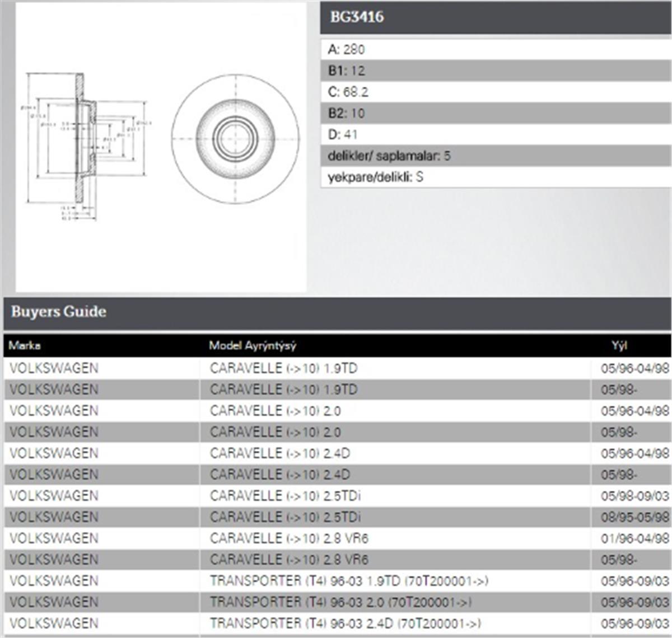Select CARAVELLE 2.5TDi row dated 08/95-05/98
This screenshot has height=638, width=672.
(338, 517)
